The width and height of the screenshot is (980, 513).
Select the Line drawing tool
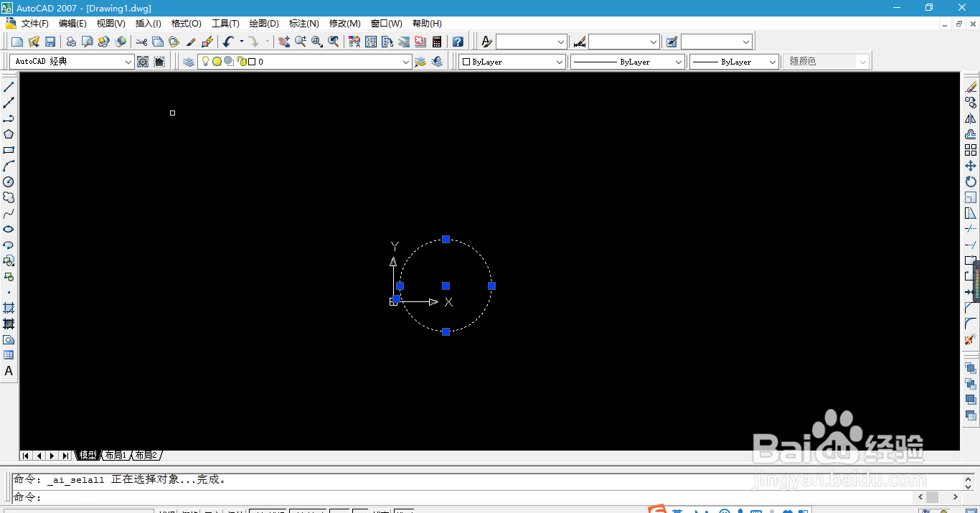click(9, 87)
